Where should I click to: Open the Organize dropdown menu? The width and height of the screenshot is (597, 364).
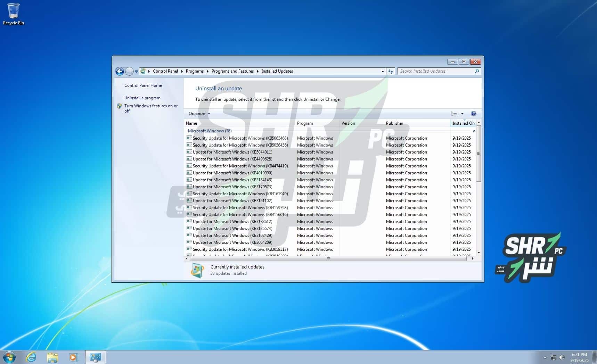[199, 114]
